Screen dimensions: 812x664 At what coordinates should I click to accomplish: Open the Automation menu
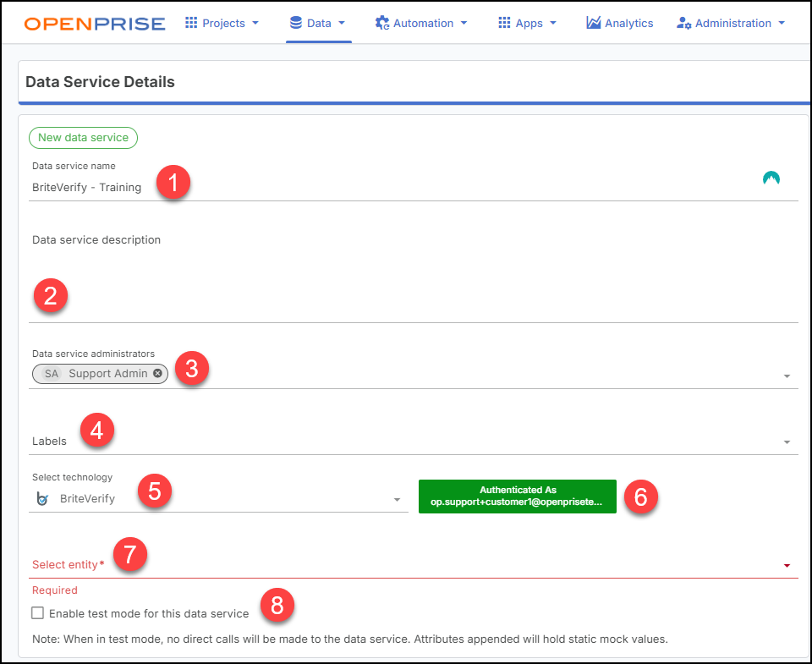pos(421,24)
